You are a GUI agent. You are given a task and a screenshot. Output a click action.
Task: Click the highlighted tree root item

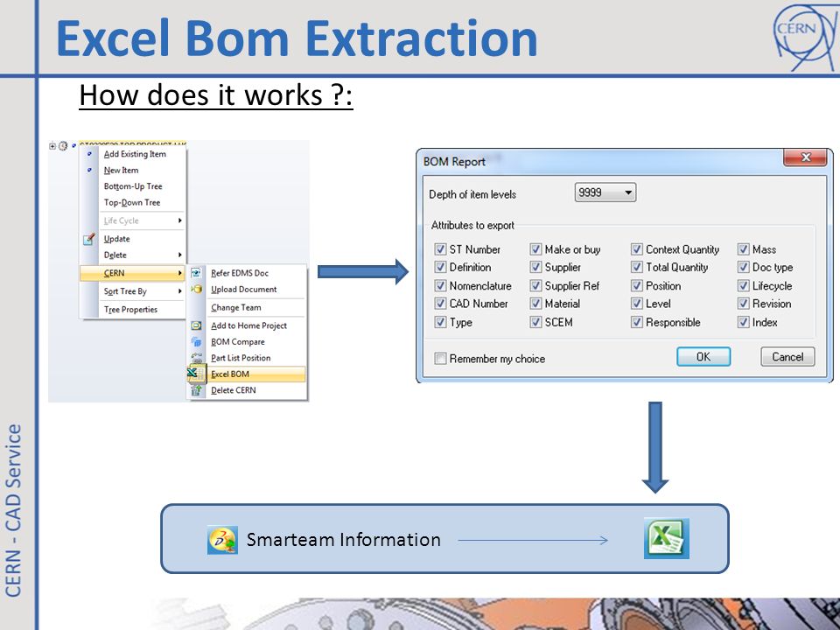point(132,143)
